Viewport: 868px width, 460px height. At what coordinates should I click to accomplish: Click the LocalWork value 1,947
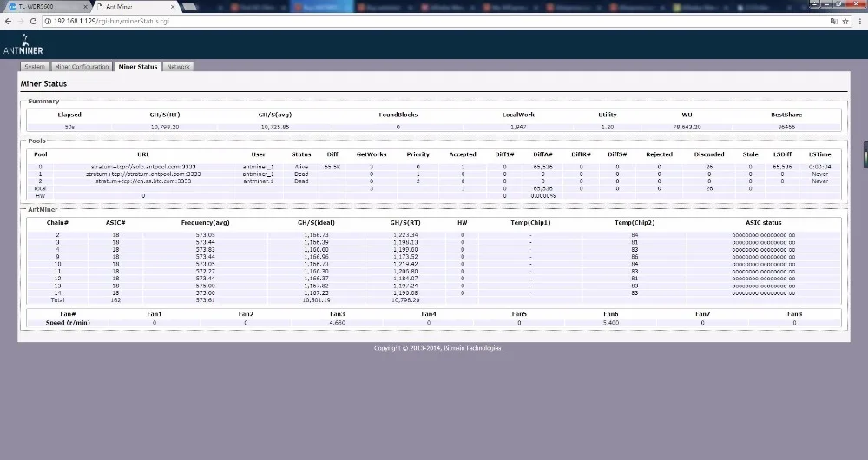[518, 127]
